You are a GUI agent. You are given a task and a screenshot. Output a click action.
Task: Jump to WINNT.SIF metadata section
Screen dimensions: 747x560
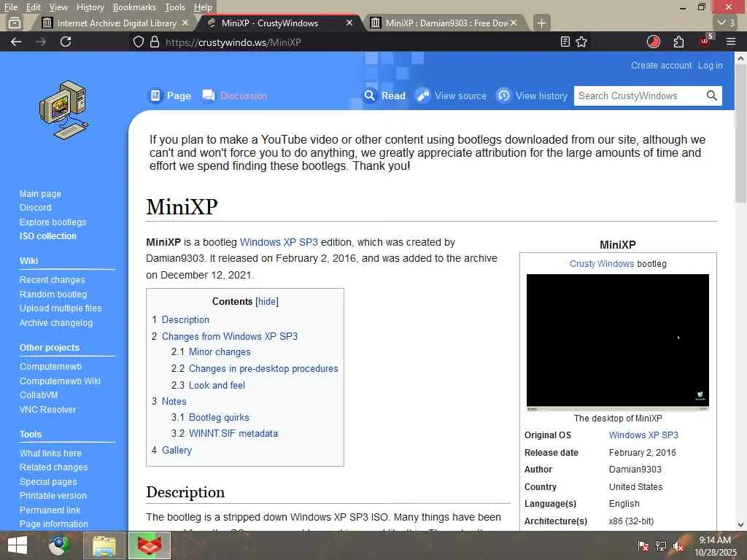tap(233, 433)
